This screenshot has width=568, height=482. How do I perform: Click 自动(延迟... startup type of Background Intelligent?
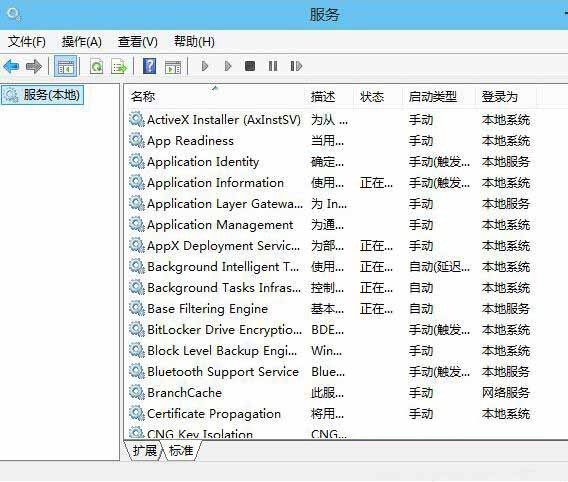click(x=439, y=267)
